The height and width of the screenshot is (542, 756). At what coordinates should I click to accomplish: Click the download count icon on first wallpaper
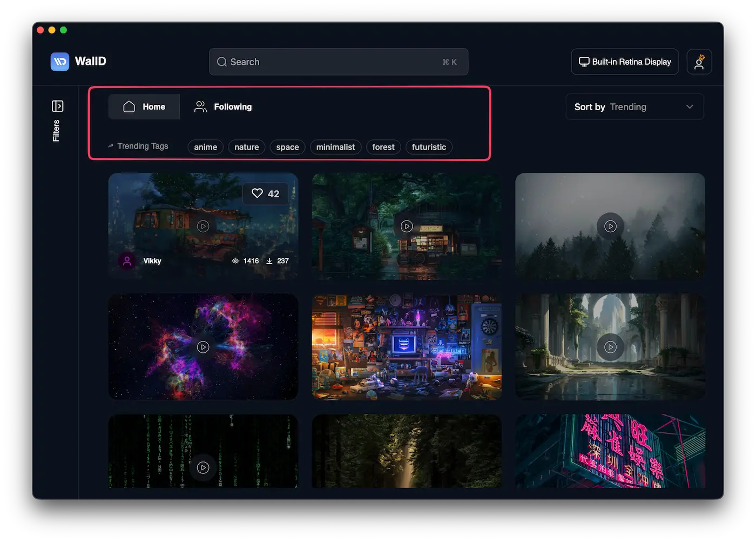269,261
